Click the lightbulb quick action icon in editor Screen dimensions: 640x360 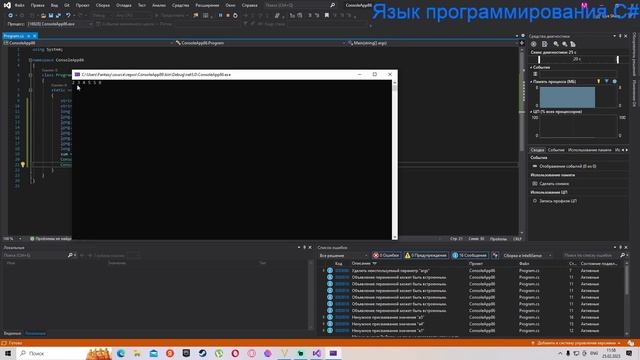click(x=23, y=164)
